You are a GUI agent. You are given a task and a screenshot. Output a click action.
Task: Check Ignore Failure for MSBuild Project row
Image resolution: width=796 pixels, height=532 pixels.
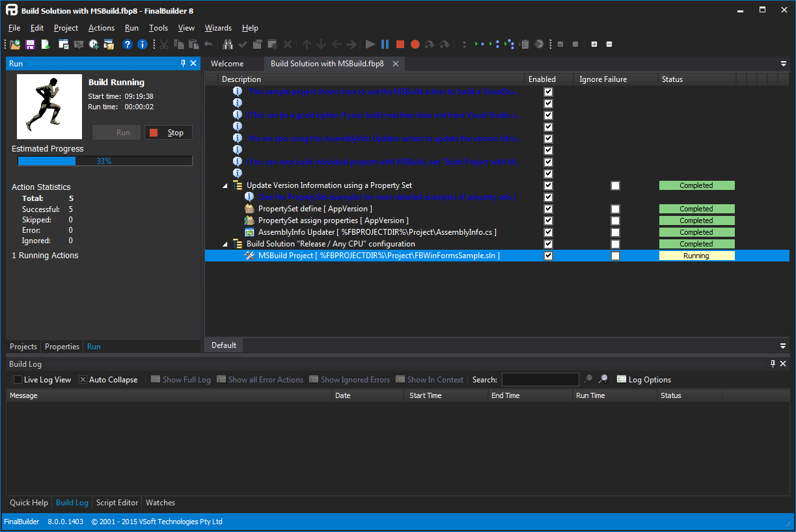pyautogui.click(x=615, y=256)
